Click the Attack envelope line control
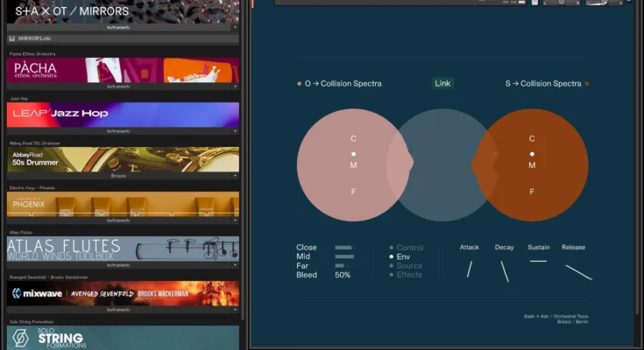Image resolution: width=644 pixels, height=350 pixels. point(470,269)
